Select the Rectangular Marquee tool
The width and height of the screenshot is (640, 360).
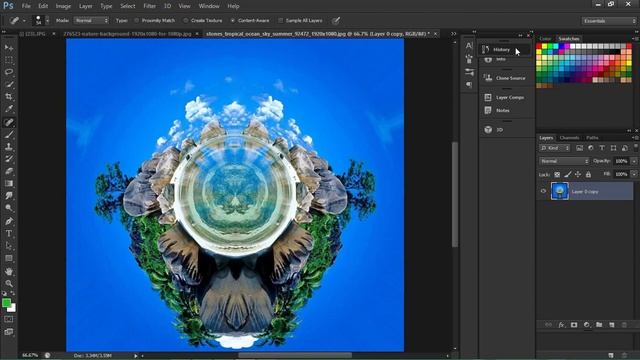[x=9, y=60]
